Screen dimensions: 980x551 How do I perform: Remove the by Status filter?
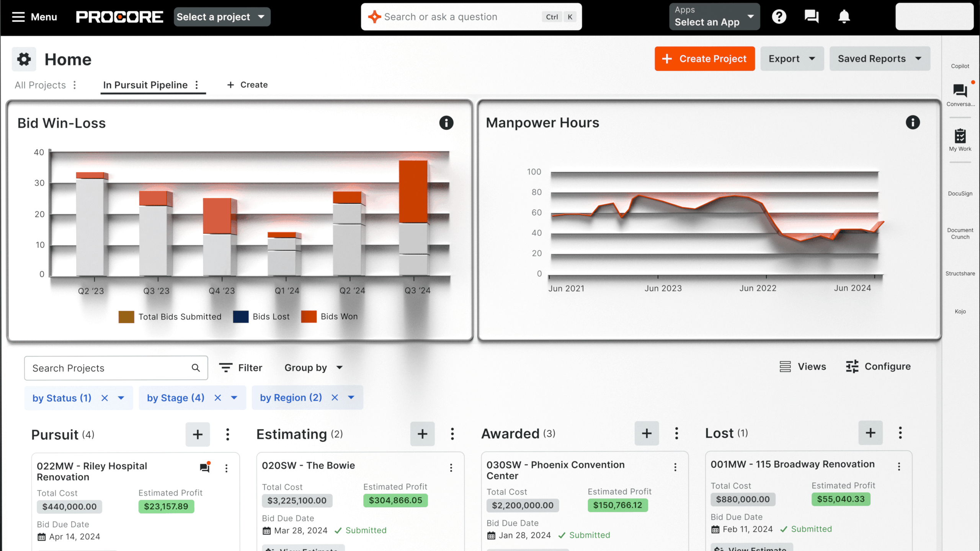click(x=105, y=398)
